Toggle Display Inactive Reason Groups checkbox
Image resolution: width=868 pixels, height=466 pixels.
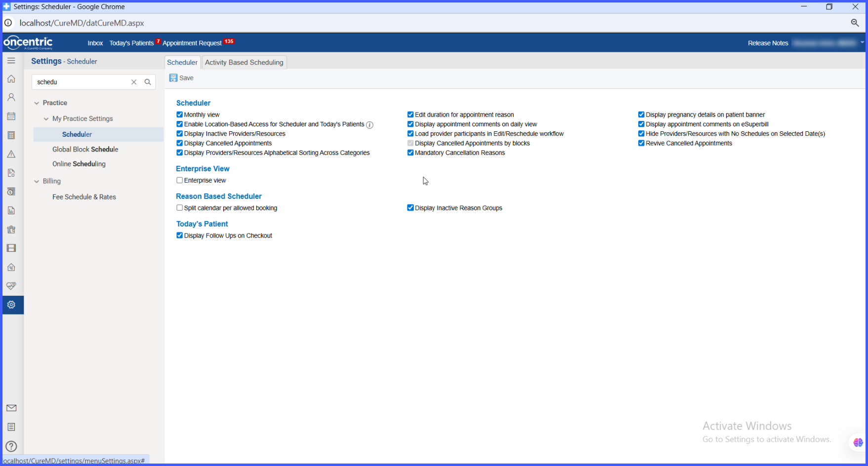411,208
